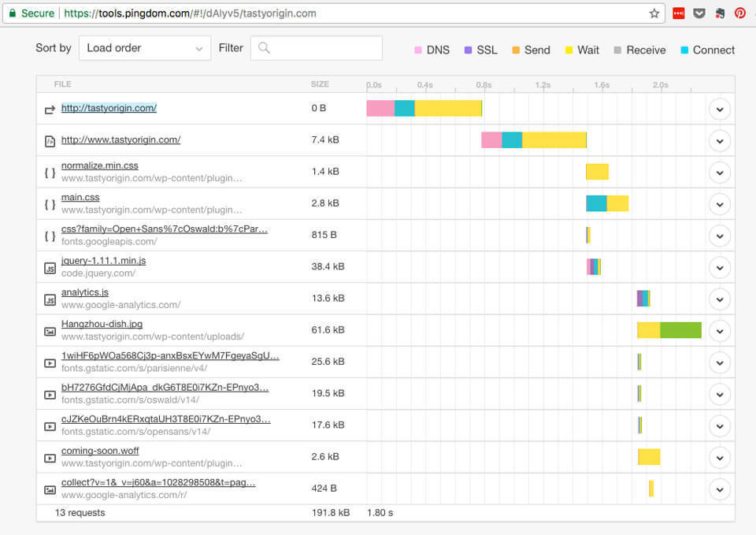Screen dimensions: 756x535
Task: Expand the collect?v=1 row details
Action: click(x=719, y=489)
